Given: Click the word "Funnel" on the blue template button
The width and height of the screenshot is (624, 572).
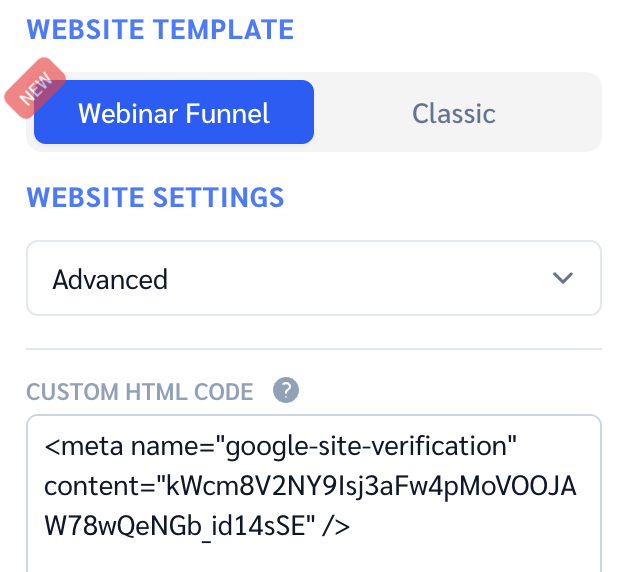Looking at the screenshot, I should [x=230, y=113].
